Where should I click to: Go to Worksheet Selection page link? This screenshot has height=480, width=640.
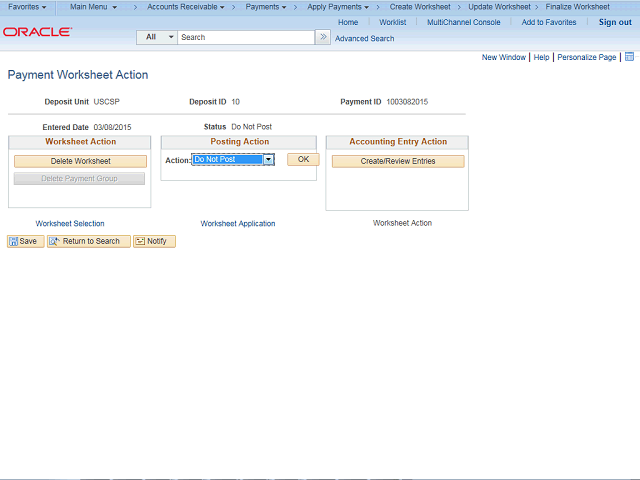pos(70,224)
